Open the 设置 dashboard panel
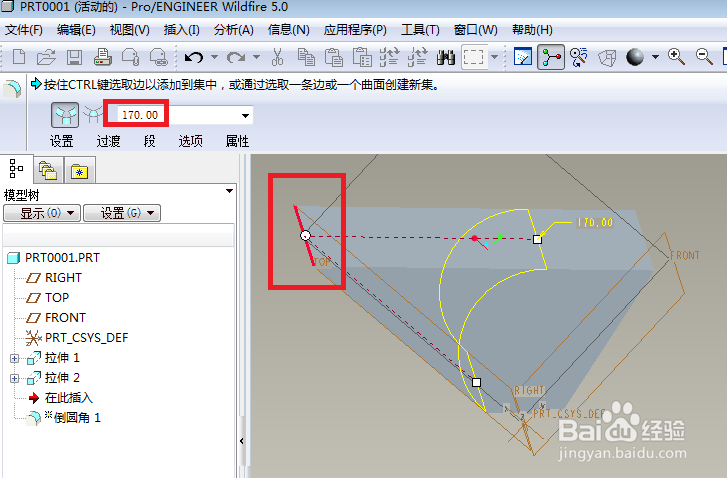 (x=62, y=141)
